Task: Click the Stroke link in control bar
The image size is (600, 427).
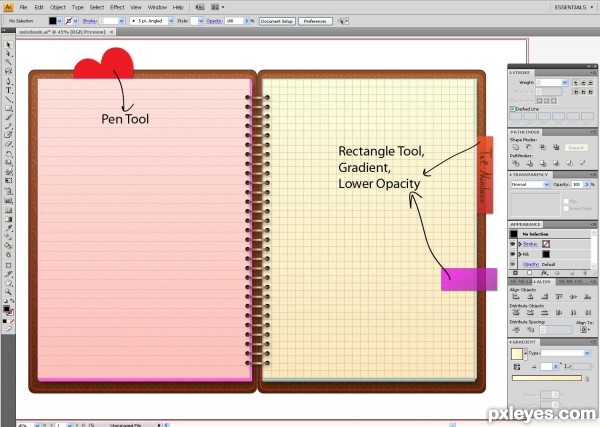Action: coord(90,21)
